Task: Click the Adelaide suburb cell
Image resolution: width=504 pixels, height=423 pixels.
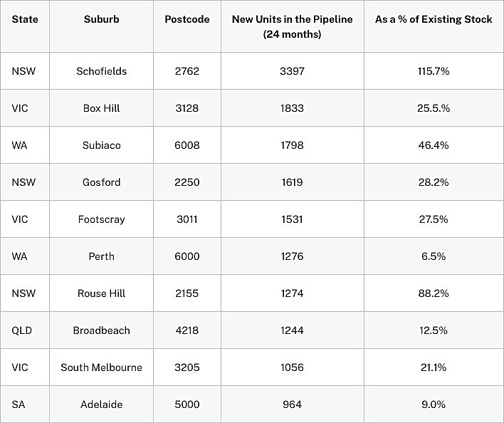Action: (101, 404)
